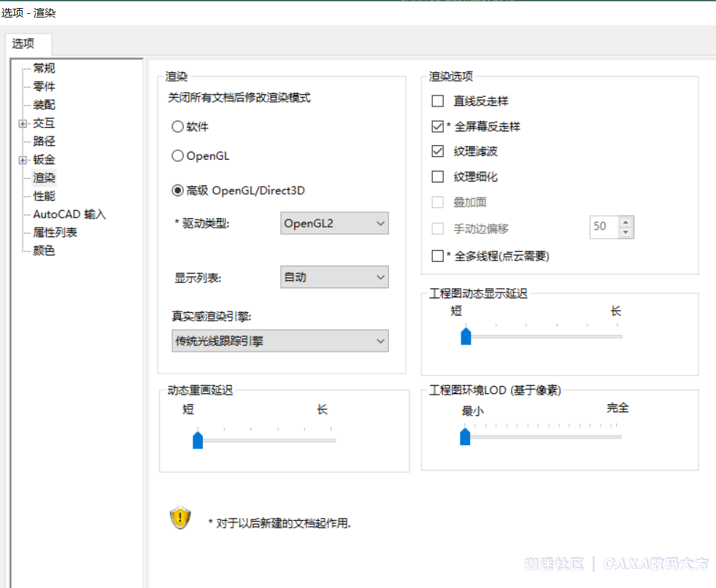Switch to the 选项 tab
716x588 pixels.
click(23, 43)
